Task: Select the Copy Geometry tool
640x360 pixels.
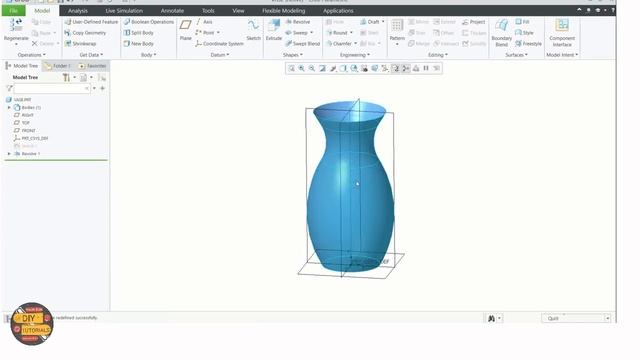Action: (85, 33)
